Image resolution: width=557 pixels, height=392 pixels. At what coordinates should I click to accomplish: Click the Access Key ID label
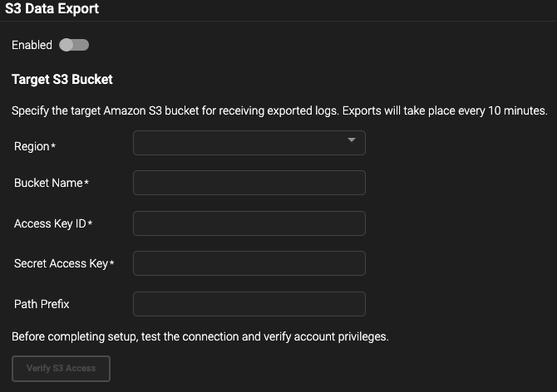50,223
